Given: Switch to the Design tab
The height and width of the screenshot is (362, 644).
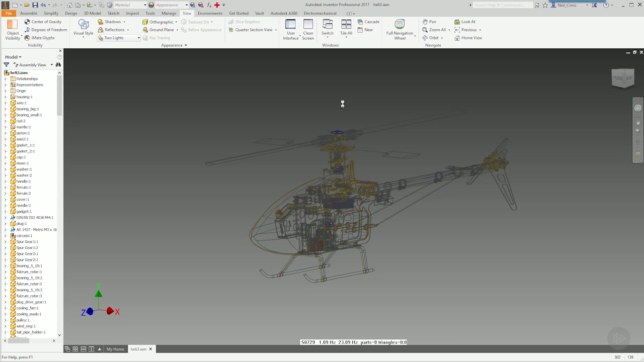Looking at the screenshot, I should pyautogui.click(x=71, y=13).
